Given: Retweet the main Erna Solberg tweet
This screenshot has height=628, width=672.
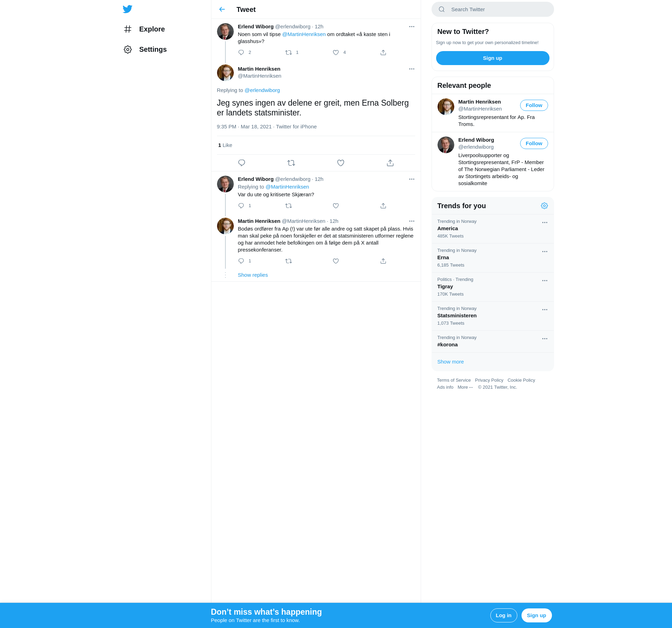Looking at the screenshot, I should pyautogui.click(x=291, y=163).
